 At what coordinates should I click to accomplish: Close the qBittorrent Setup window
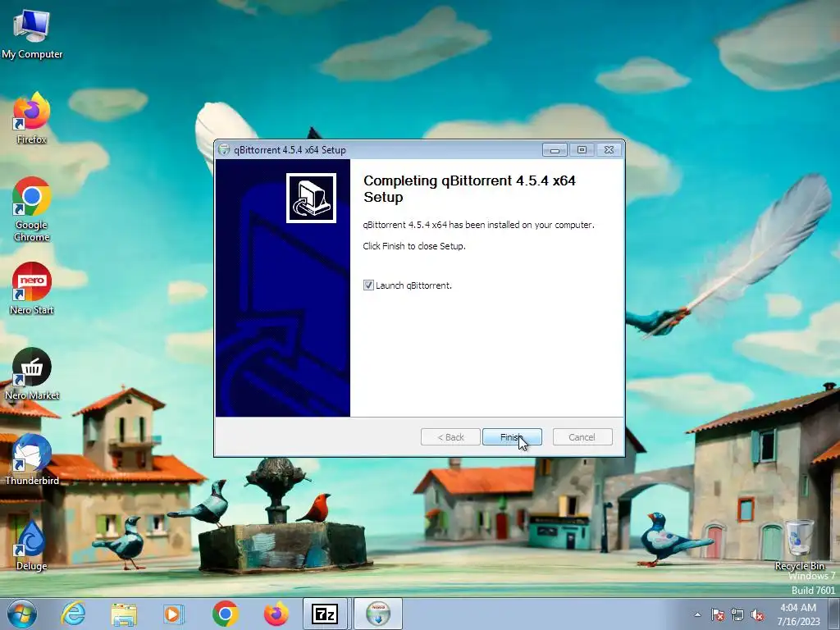(x=609, y=150)
